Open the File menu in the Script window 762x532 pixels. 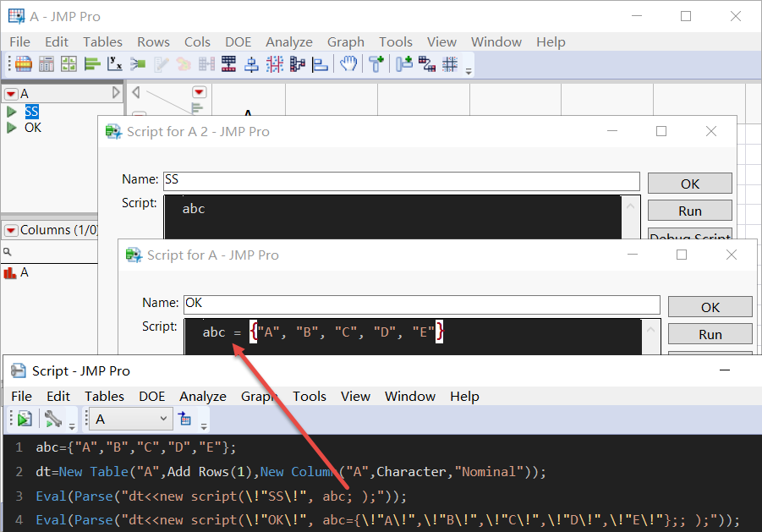click(21, 397)
